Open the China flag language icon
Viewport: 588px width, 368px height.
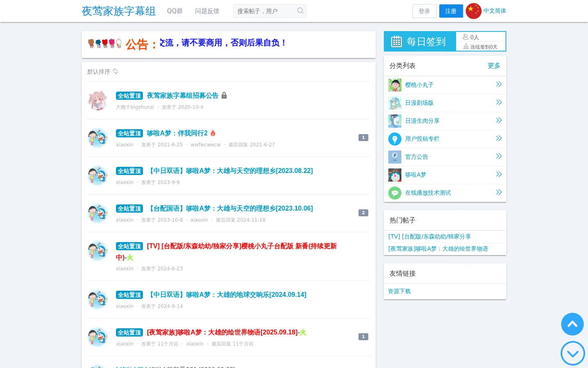click(x=474, y=11)
